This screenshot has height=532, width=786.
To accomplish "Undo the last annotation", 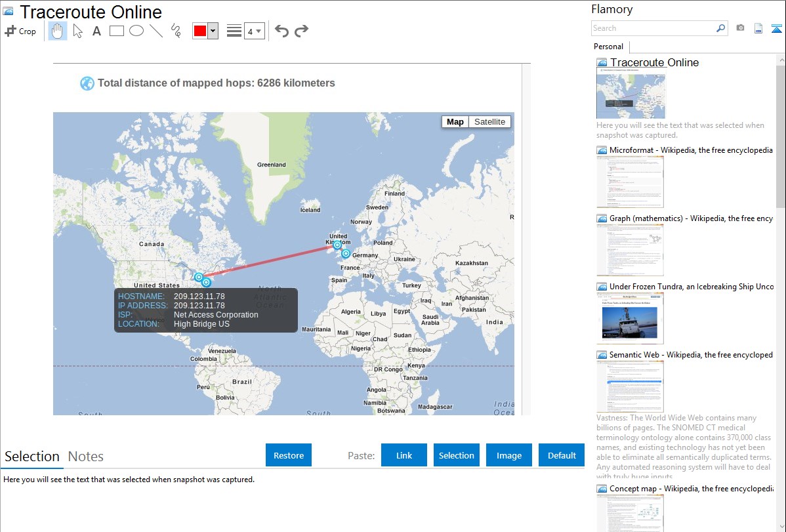I will (281, 31).
